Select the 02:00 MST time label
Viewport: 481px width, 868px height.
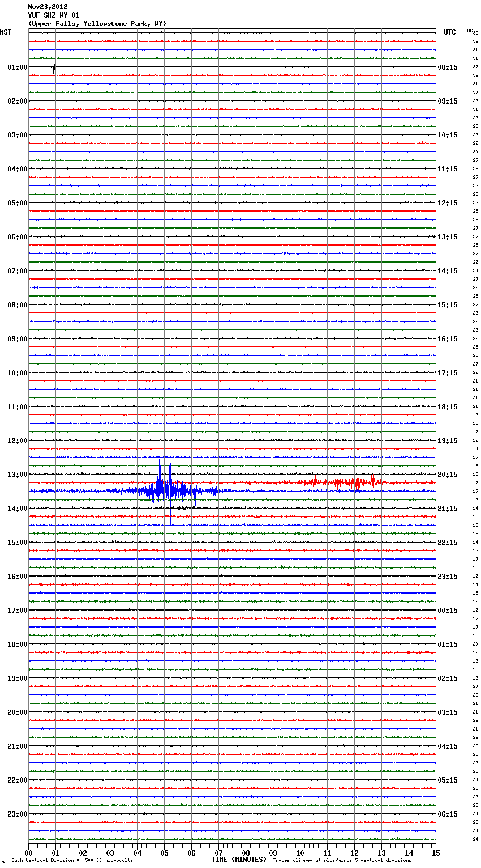point(17,101)
